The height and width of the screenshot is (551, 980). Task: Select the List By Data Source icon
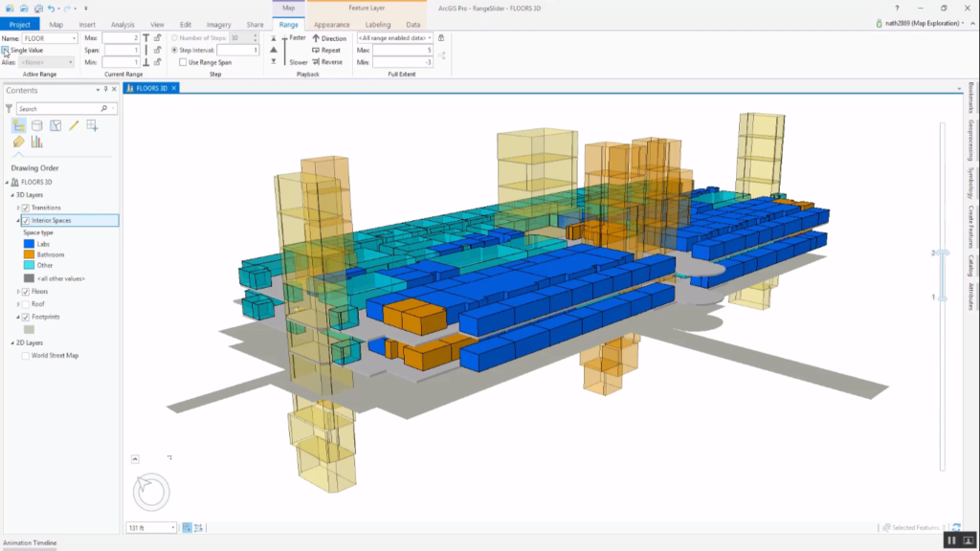pos(37,125)
